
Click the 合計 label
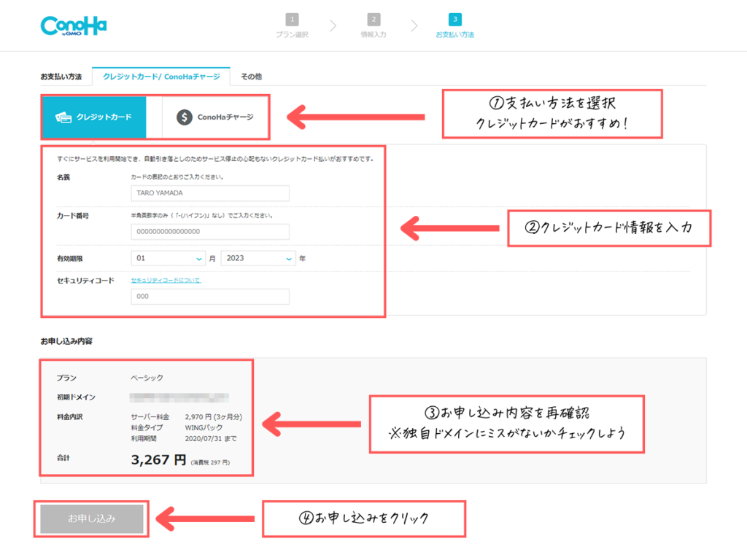coord(63,458)
